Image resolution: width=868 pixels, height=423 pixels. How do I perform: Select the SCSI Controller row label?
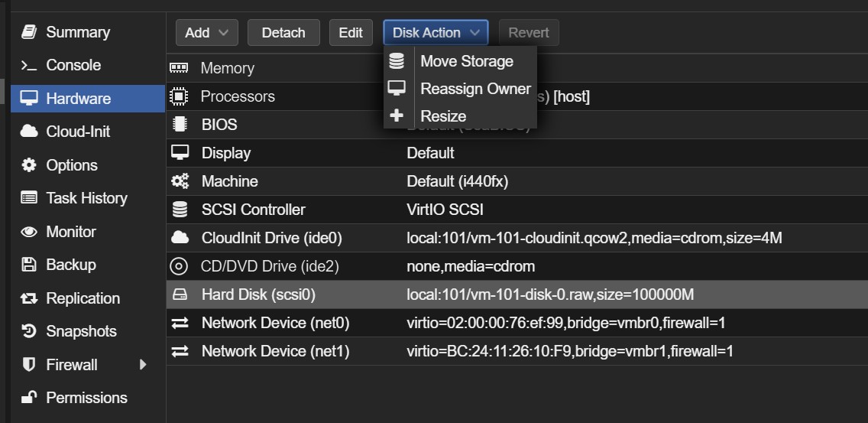pyautogui.click(x=254, y=210)
